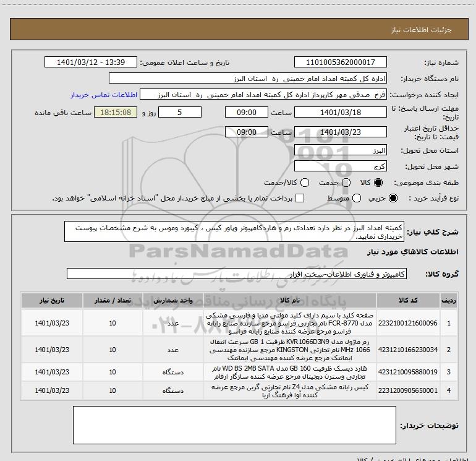Click product code 2232100121600096

(408, 324)
